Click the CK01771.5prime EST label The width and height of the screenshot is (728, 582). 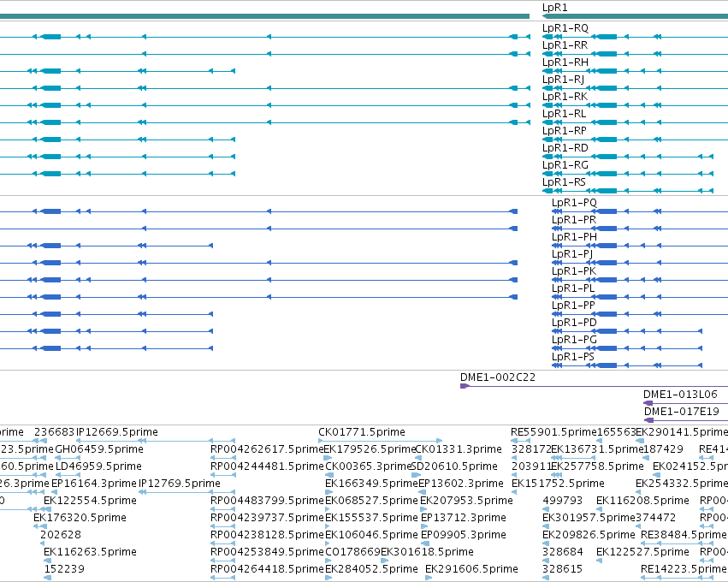(362, 432)
